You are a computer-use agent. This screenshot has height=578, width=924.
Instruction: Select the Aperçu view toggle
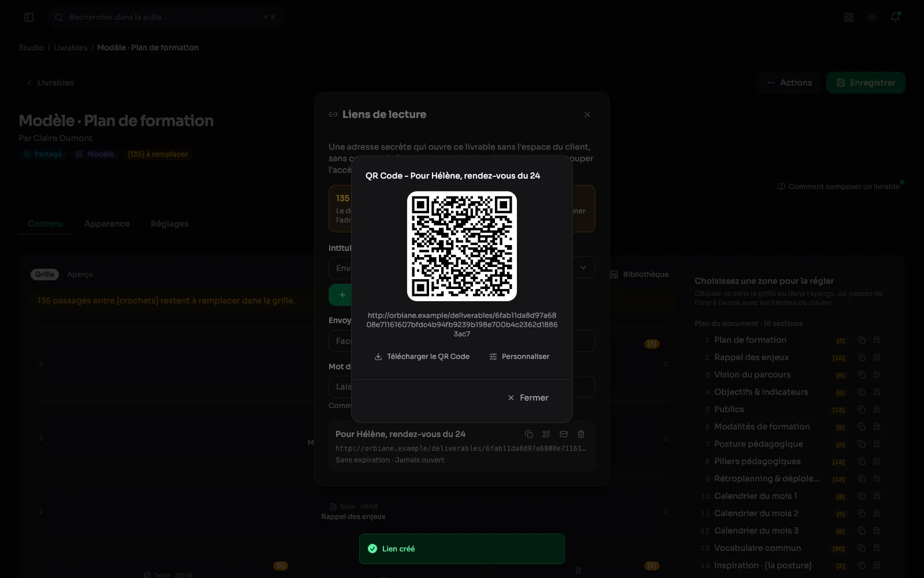click(x=80, y=275)
